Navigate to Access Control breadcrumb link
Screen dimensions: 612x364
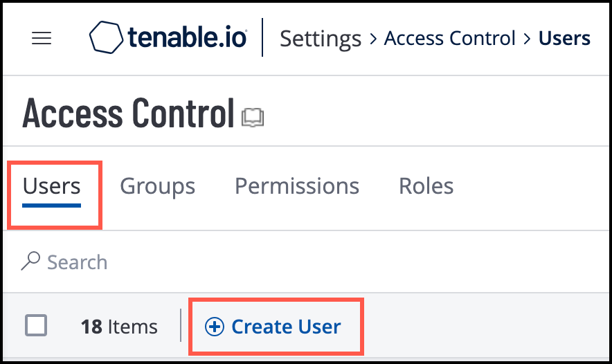point(450,39)
